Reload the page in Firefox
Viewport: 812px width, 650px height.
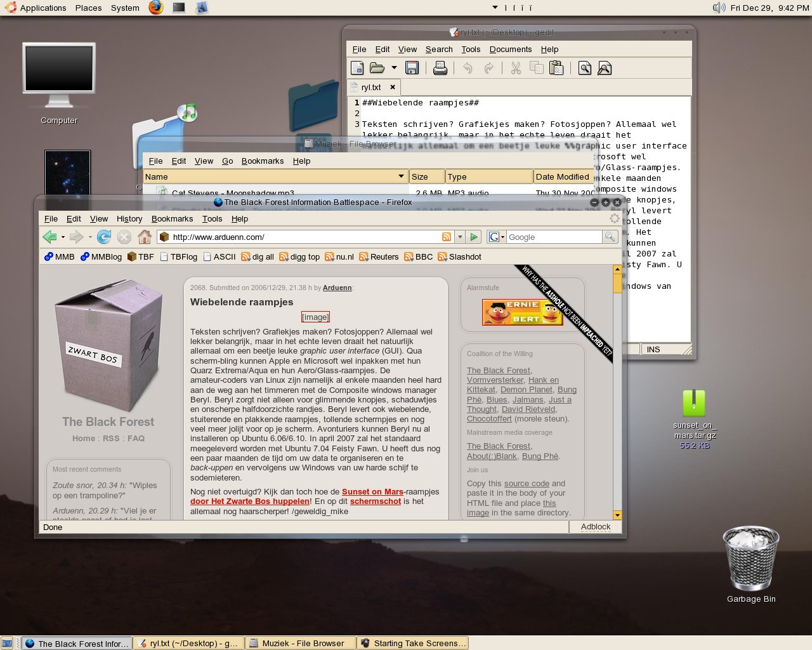click(x=104, y=237)
